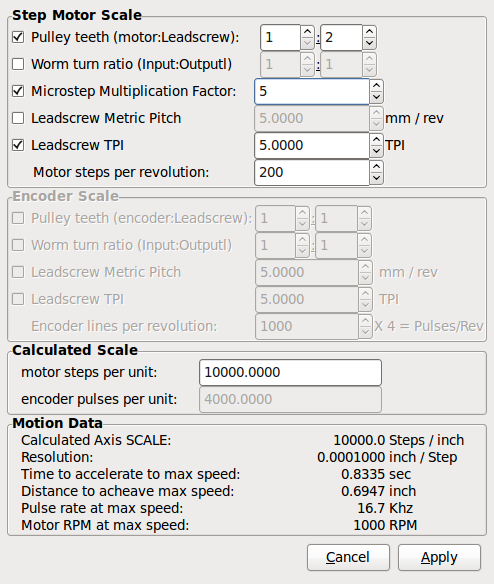The height and width of the screenshot is (584, 494).
Task: Focus the motor steps per unit field
Action: [x=290, y=372]
